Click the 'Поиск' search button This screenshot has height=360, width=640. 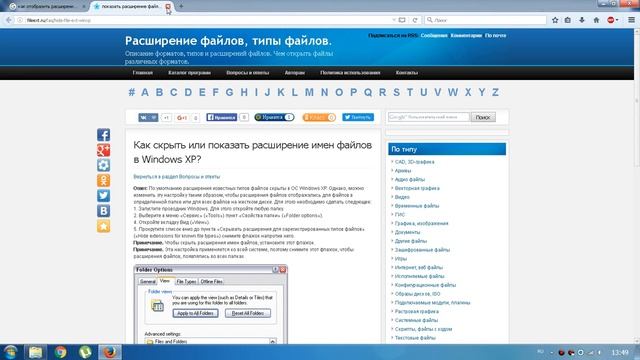483,117
